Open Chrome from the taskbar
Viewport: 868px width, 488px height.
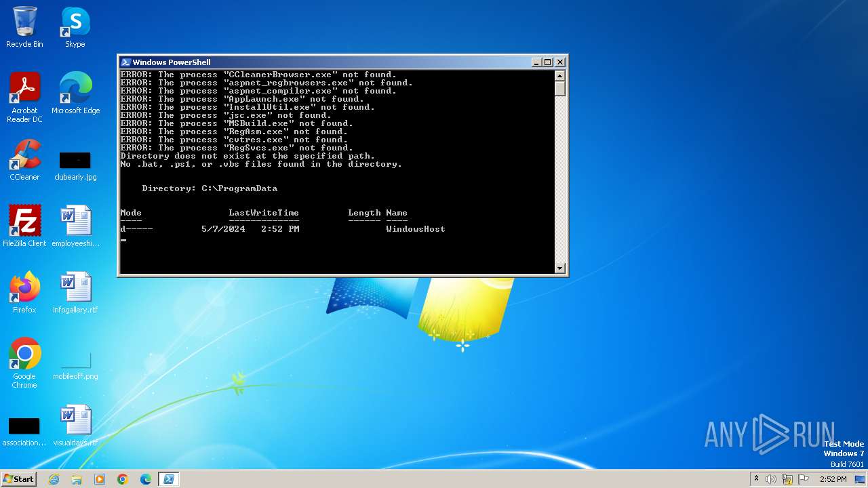click(123, 479)
